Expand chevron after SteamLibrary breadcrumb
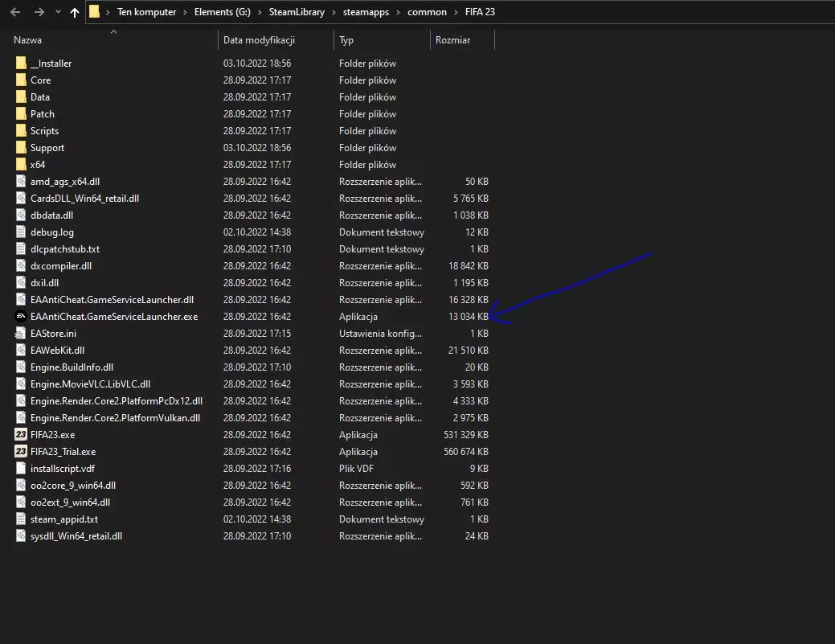The width and height of the screenshot is (835, 644). pyautogui.click(x=334, y=12)
